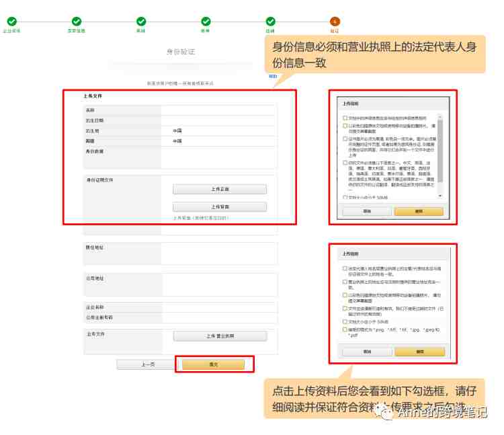Click the company address field
The height and width of the screenshot is (435, 504).
coord(220,284)
